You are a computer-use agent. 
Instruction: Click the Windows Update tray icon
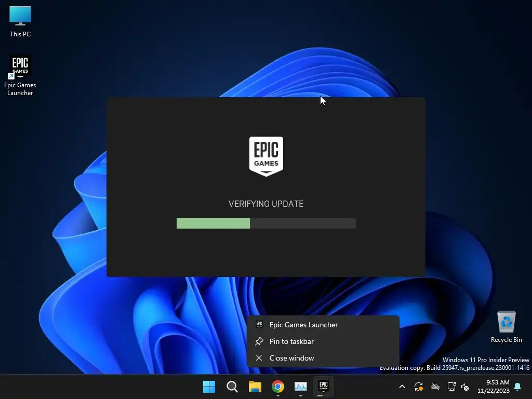point(419,387)
